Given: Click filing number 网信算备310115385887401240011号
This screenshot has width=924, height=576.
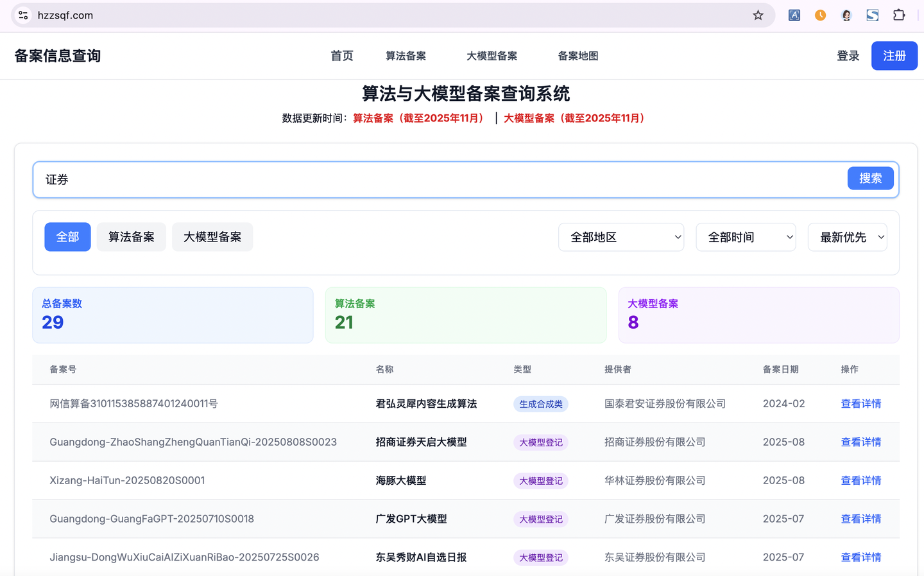Looking at the screenshot, I should click(133, 404).
